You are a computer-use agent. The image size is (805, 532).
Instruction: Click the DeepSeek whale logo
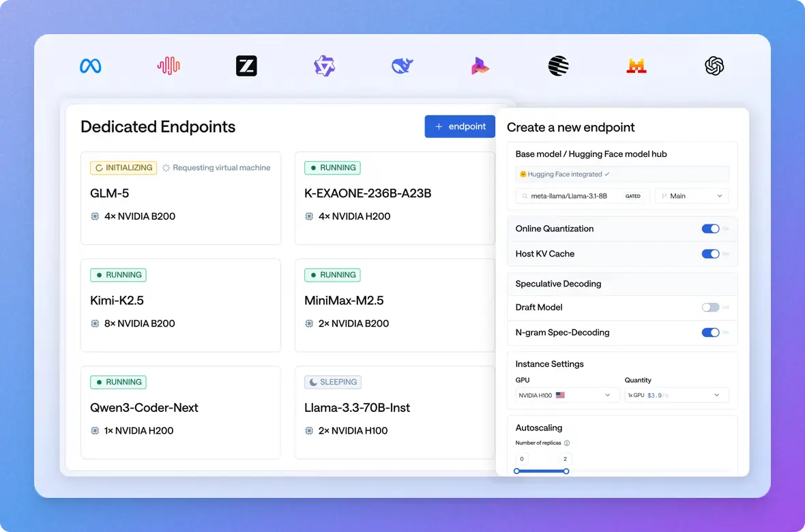click(402, 65)
